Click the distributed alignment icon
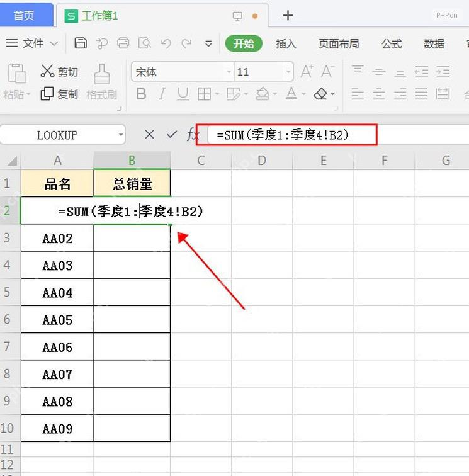Image resolution: width=469 pixels, height=476 pixels. [x=443, y=94]
